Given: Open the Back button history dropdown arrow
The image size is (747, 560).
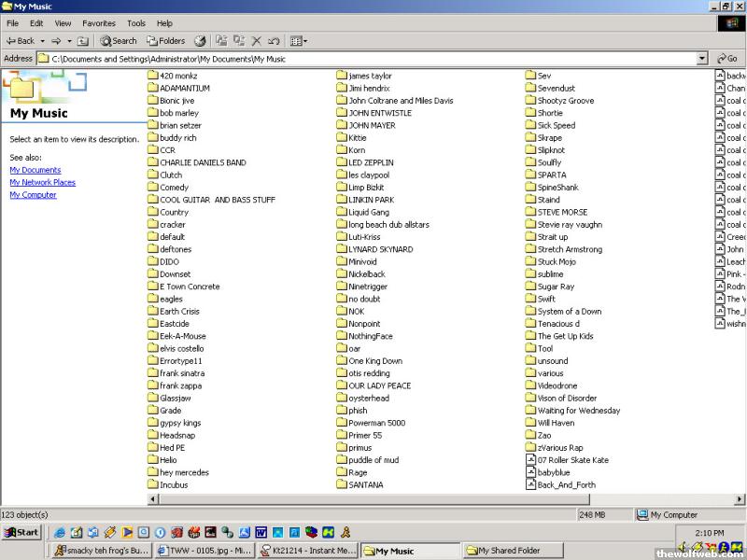Looking at the screenshot, I should coord(42,41).
